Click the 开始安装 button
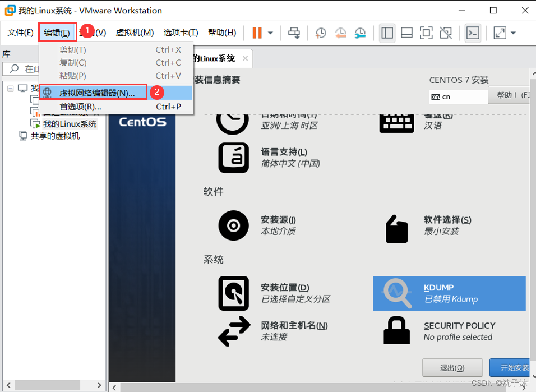 (x=510, y=368)
